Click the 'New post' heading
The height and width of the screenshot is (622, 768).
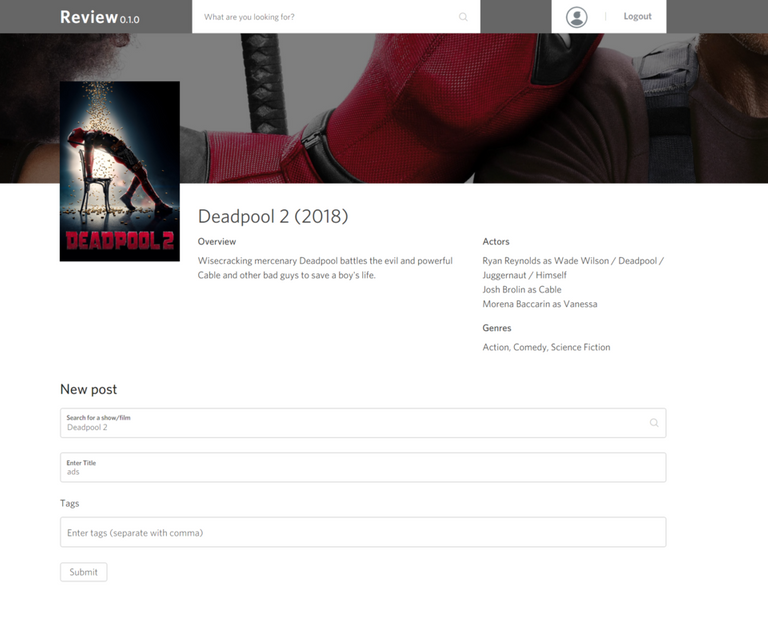88,389
